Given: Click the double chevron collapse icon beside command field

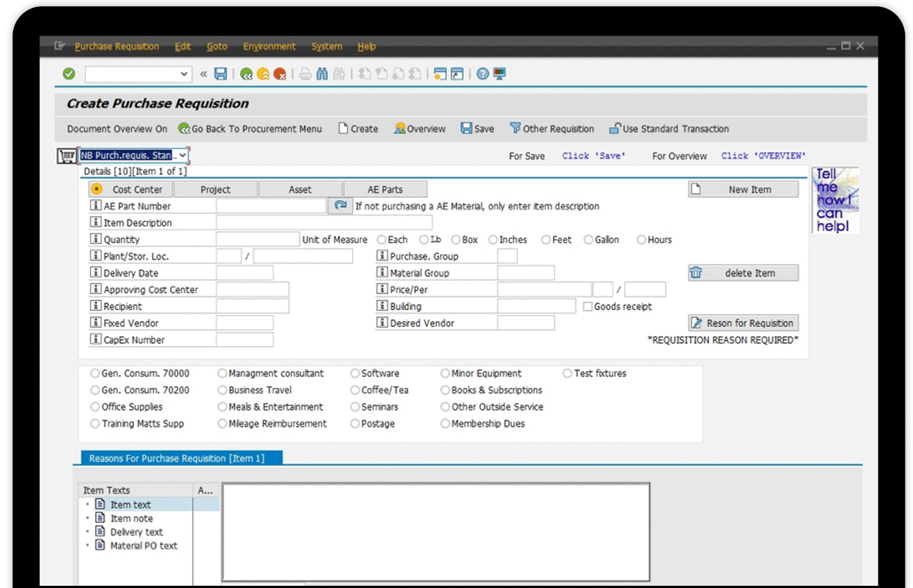Looking at the screenshot, I should coord(203,74).
